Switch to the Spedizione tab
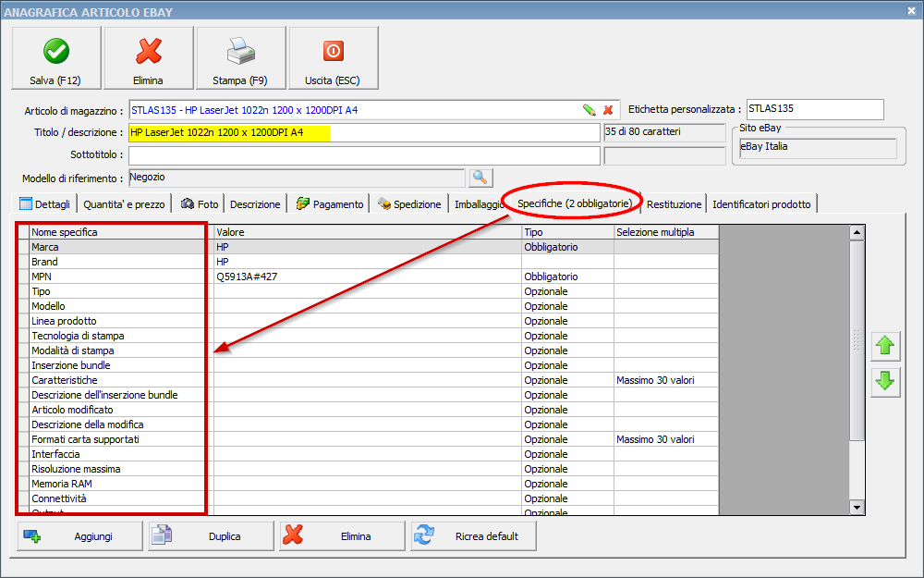The image size is (924, 578). pyautogui.click(x=409, y=204)
